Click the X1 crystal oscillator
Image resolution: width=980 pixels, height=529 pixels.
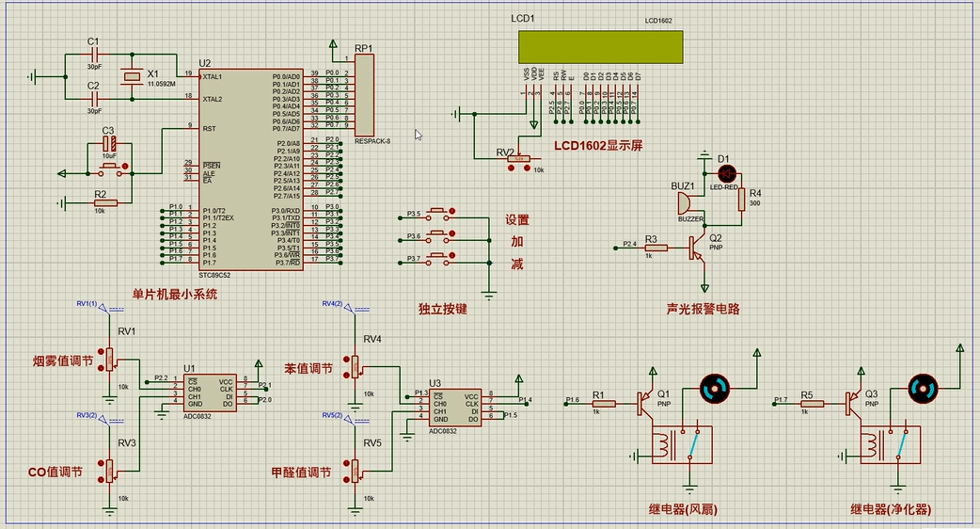133,76
